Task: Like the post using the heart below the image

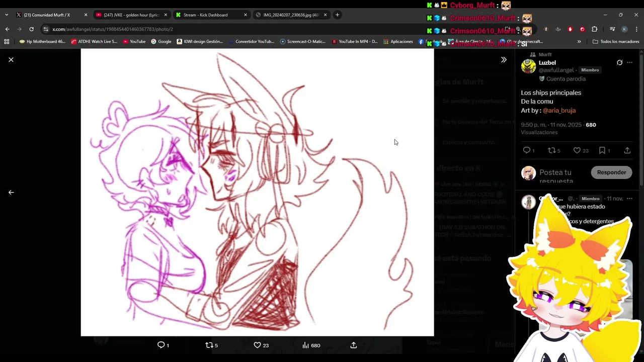Action: pos(257,345)
